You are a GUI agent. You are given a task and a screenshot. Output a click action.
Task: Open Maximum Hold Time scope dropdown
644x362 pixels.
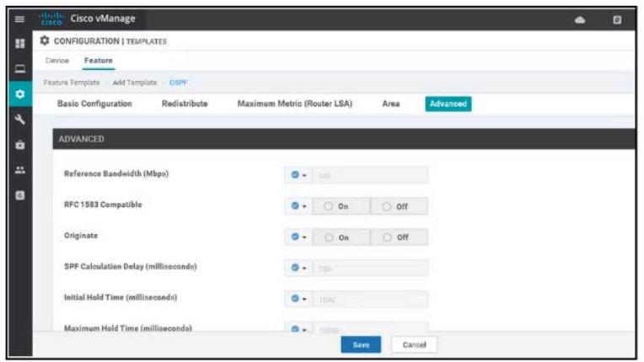(298, 329)
